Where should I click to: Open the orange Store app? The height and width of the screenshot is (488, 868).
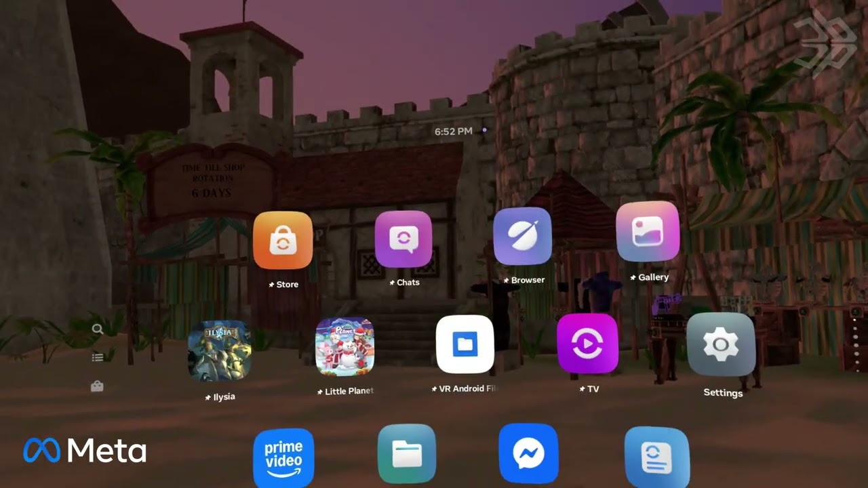[x=283, y=241]
